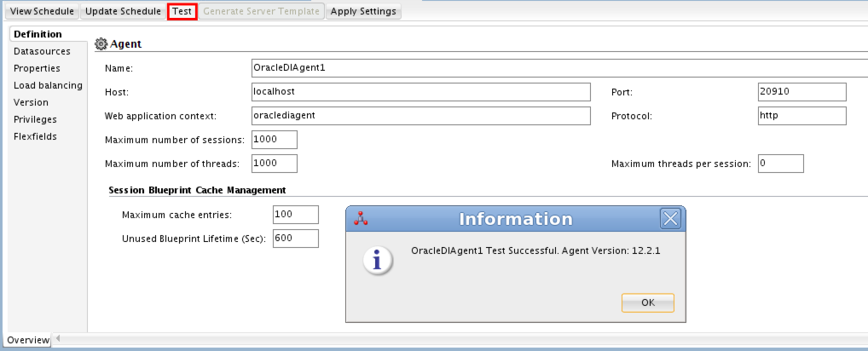Click the agent Name field

pyautogui.click(x=559, y=68)
